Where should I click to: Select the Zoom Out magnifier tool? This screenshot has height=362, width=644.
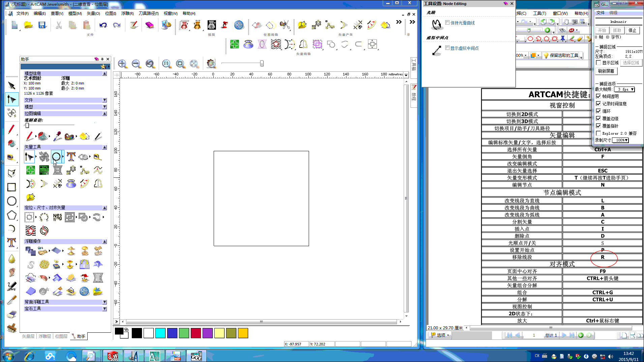pos(136,64)
